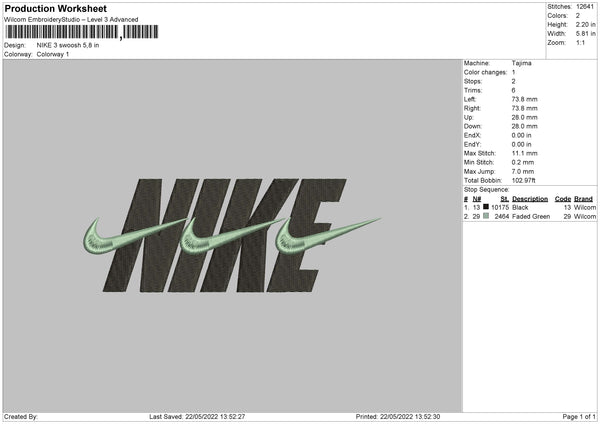This screenshot has height=424, width=600.
Task: Click stitch count 10175 in Black row
Action: point(500,208)
